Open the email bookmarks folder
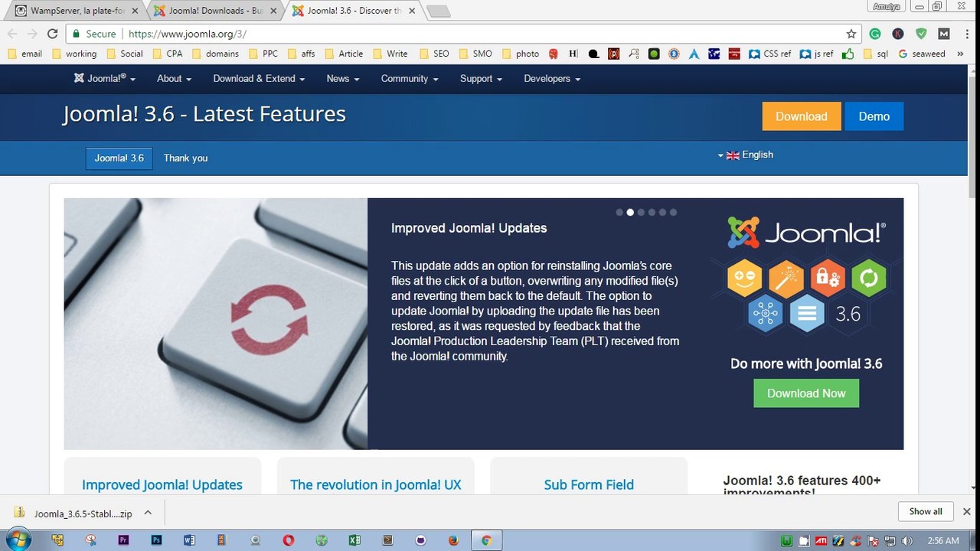This screenshot has width=980, height=551. click(24, 54)
